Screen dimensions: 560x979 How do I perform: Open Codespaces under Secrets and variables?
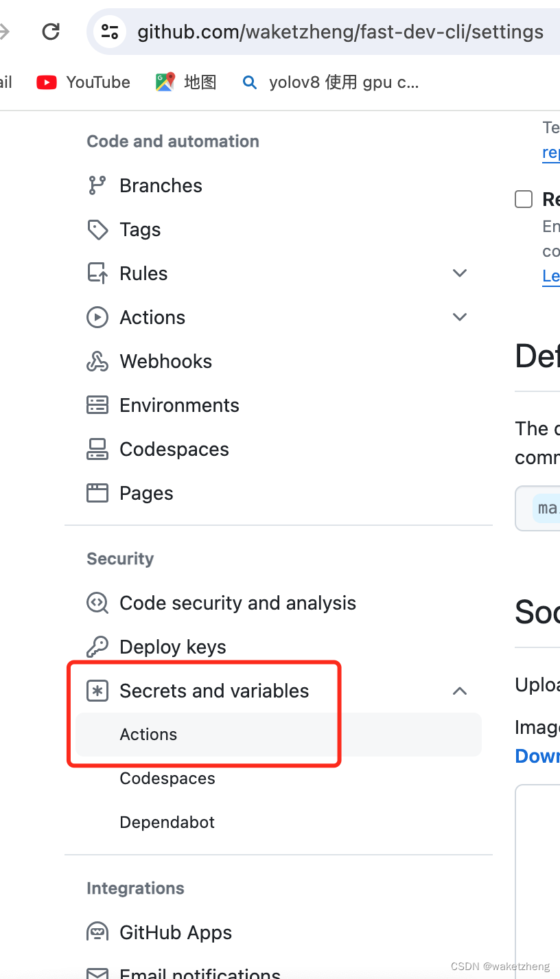167,779
